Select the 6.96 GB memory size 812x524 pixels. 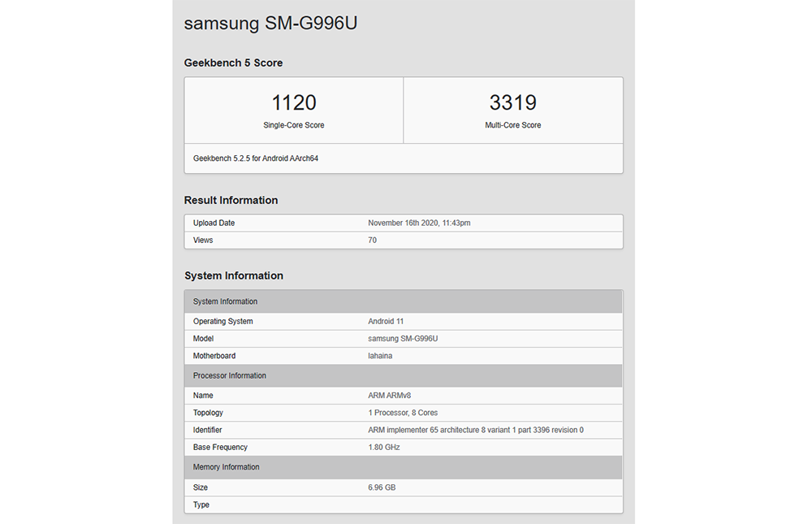coord(382,487)
